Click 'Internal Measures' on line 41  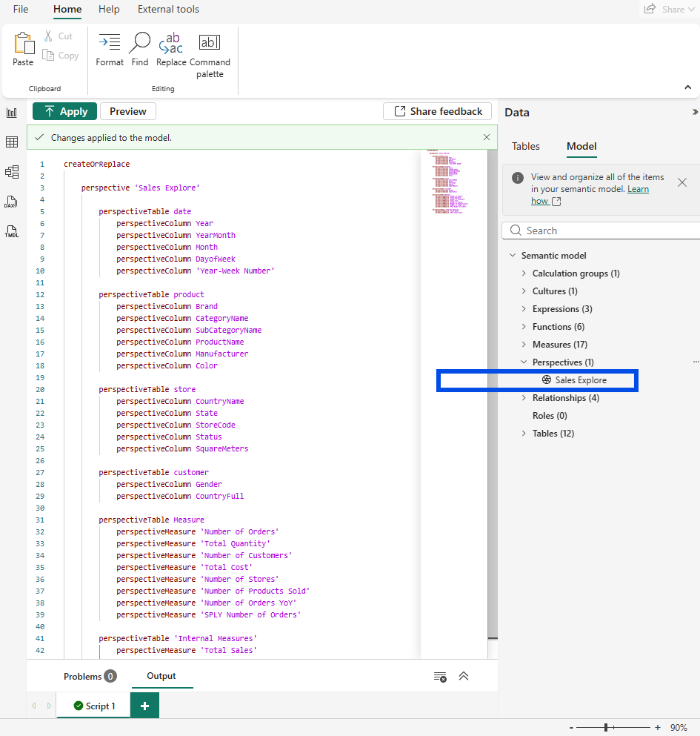pyautogui.click(x=216, y=638)
